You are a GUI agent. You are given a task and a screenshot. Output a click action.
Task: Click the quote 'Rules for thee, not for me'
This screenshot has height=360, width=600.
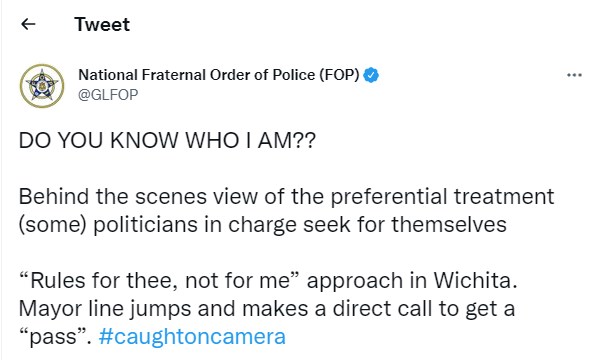[161, 280]
